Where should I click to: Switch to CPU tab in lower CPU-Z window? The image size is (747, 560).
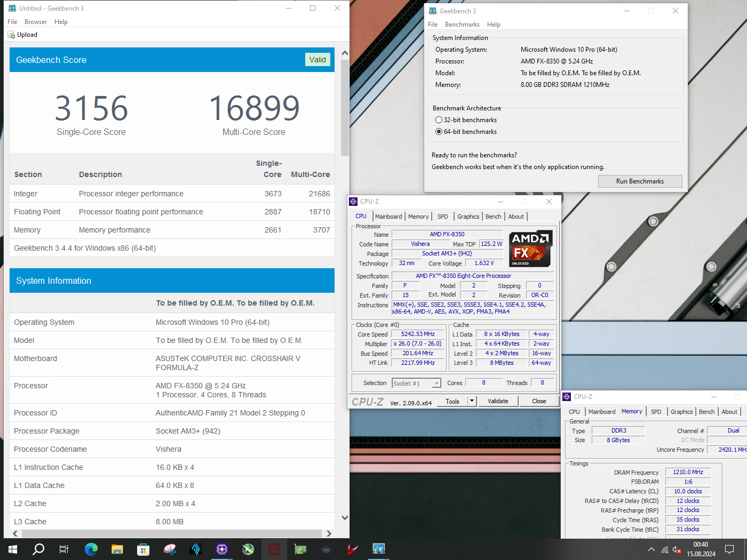574,412
